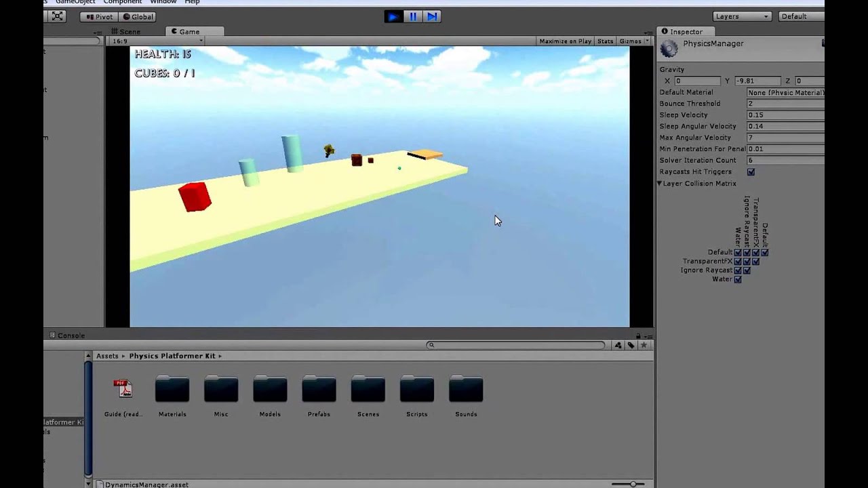This screenshot has width=868, height=488.
Task: Select the Models folder
Action: [x=270, y=389]
